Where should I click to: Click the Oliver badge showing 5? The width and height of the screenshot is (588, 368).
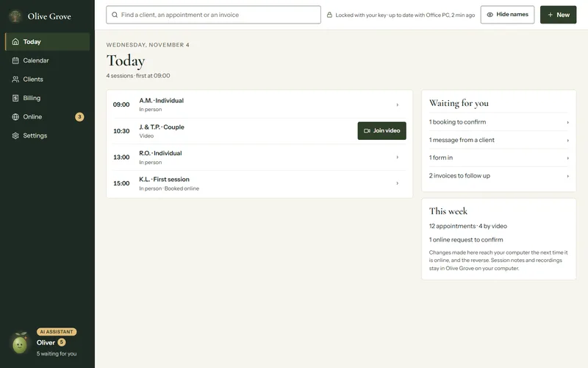pyautogui.click(x=62, y=342)
